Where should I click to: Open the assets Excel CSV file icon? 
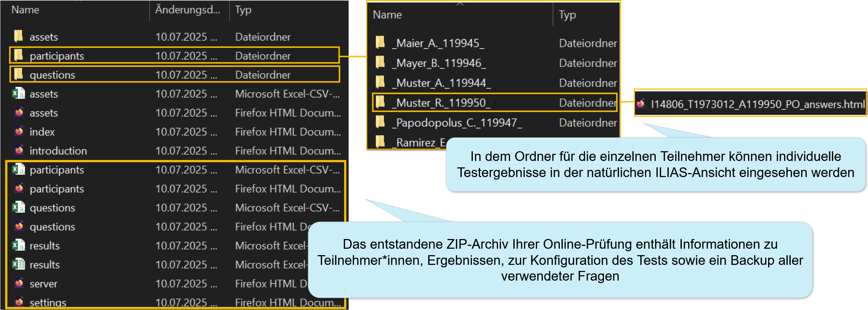click(x=18, y=93)
